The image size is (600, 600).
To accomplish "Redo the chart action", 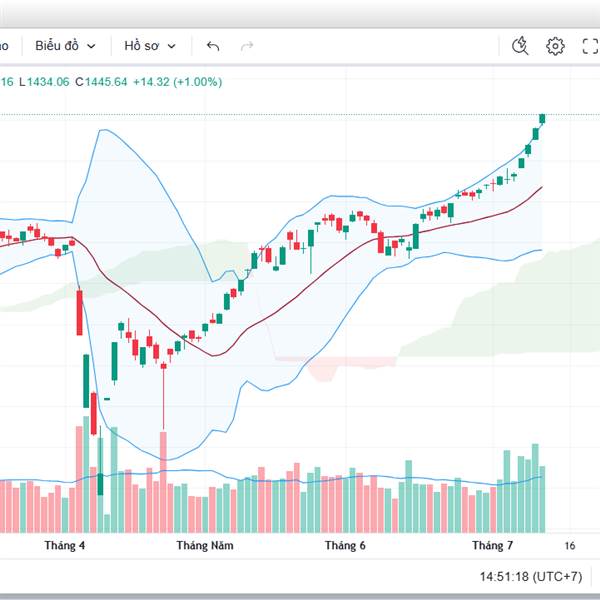I will tap(247, 46).
